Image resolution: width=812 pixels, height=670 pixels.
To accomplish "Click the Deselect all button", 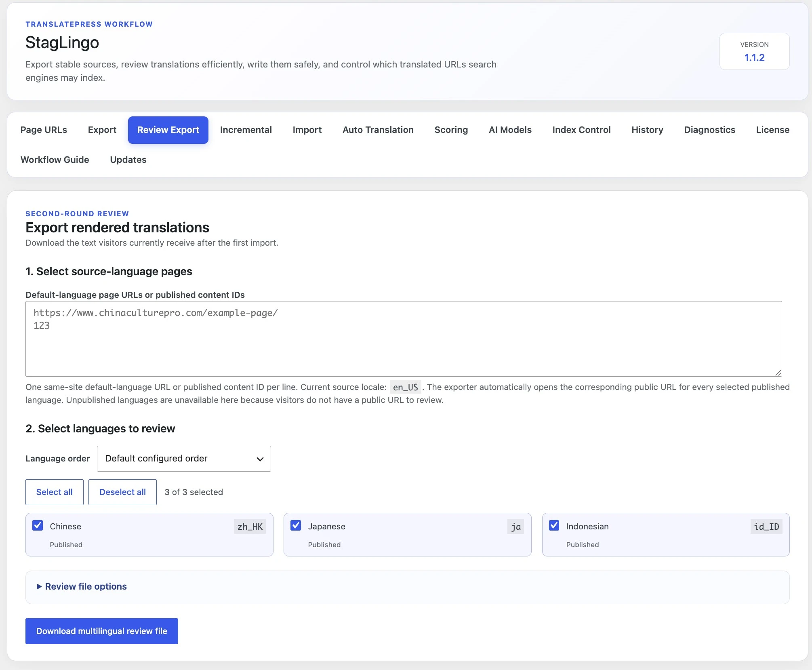I will [x=122, y=492].
